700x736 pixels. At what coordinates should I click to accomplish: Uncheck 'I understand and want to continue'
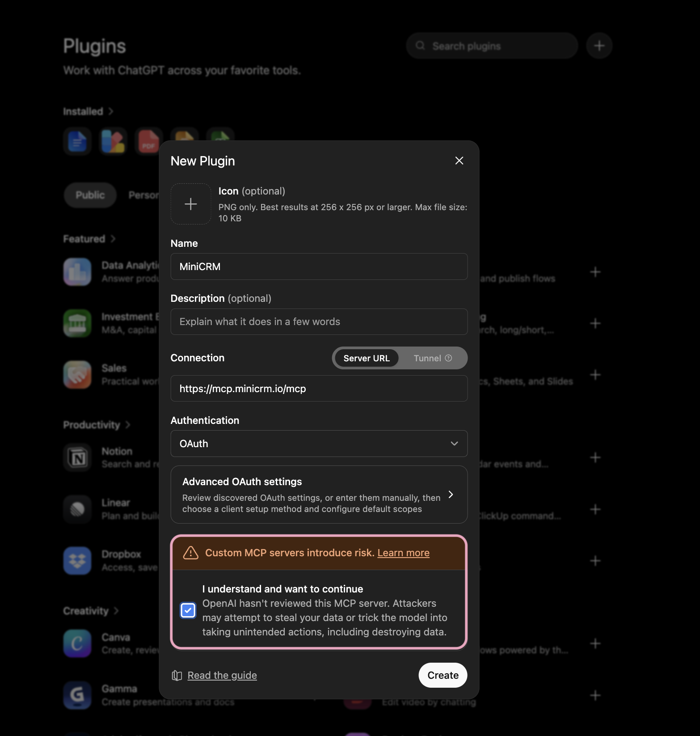pyautogui.click(x=188, y=610)
